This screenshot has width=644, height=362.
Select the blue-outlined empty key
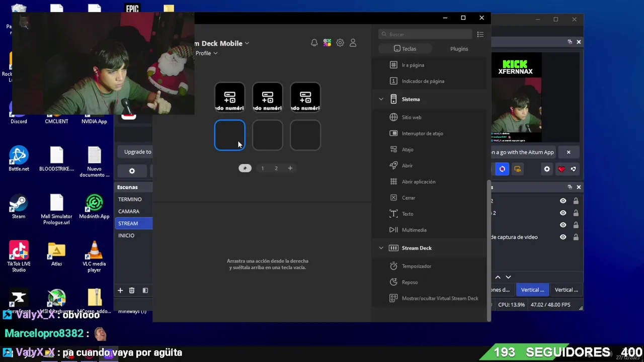pyautogui.click(x=230, y=135)
